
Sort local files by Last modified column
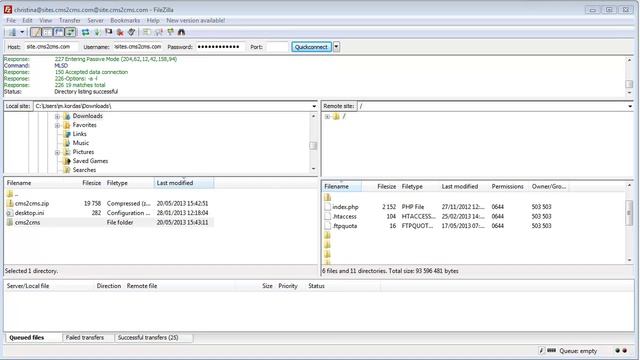(x=184, y=183)
